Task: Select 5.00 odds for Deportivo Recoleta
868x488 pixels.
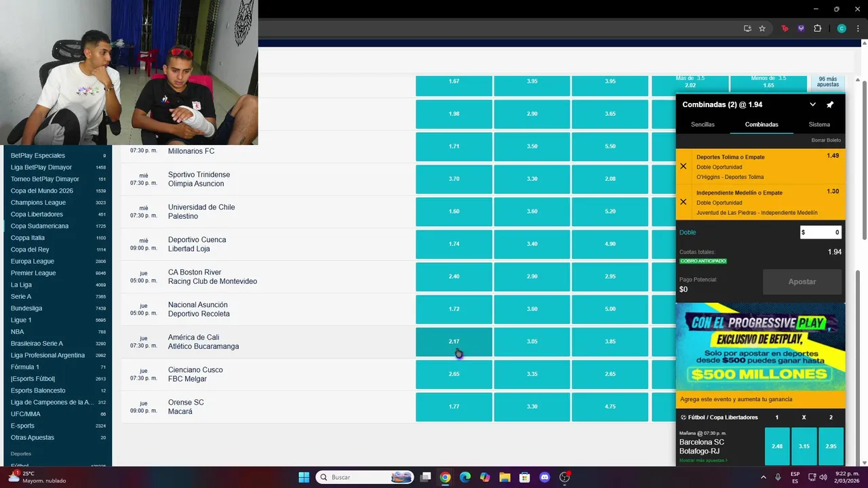Action: (x=610, y=309)
